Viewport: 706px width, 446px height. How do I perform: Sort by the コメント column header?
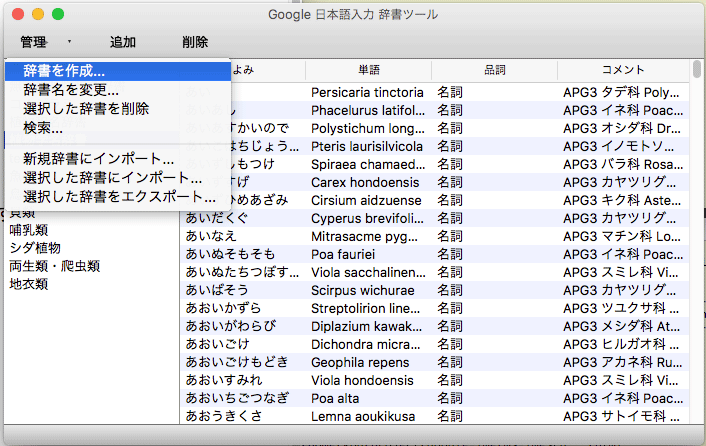point(624,70)
